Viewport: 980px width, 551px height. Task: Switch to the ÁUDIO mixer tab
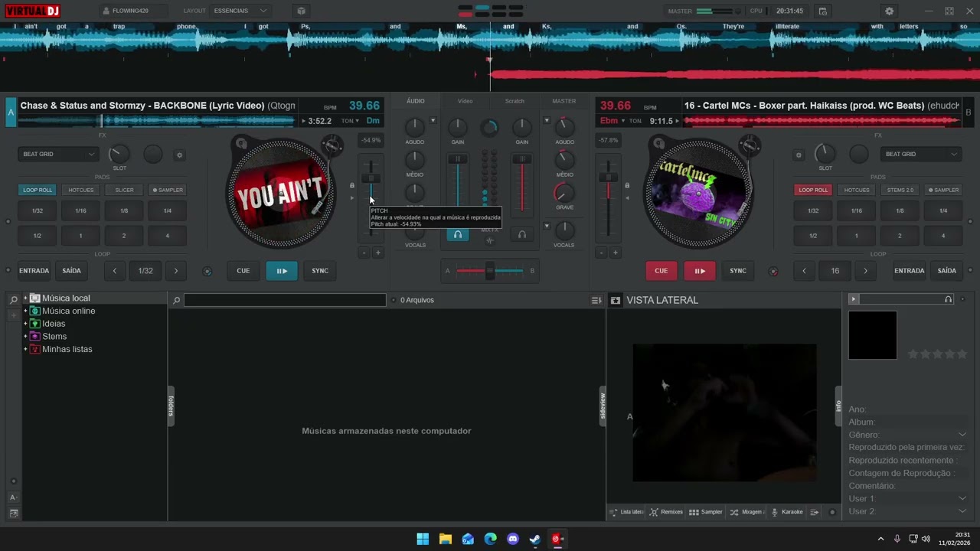pyautogui.click(x=416, y=101)
